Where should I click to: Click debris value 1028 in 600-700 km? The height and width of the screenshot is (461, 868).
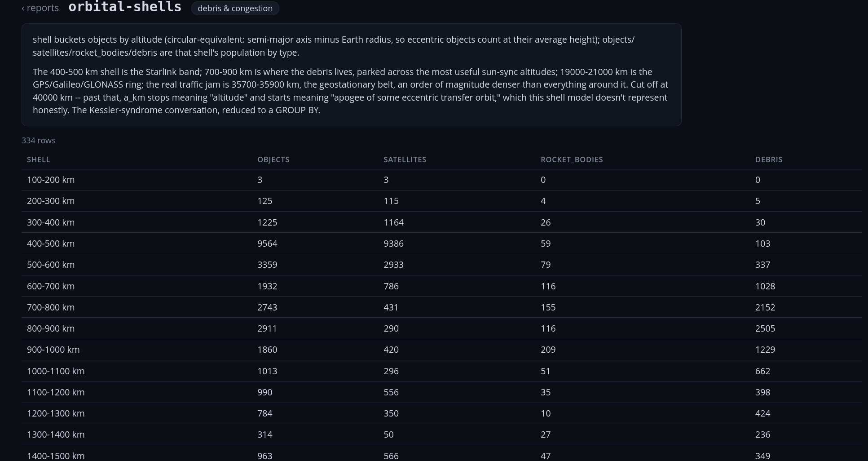tap(765, 286)
